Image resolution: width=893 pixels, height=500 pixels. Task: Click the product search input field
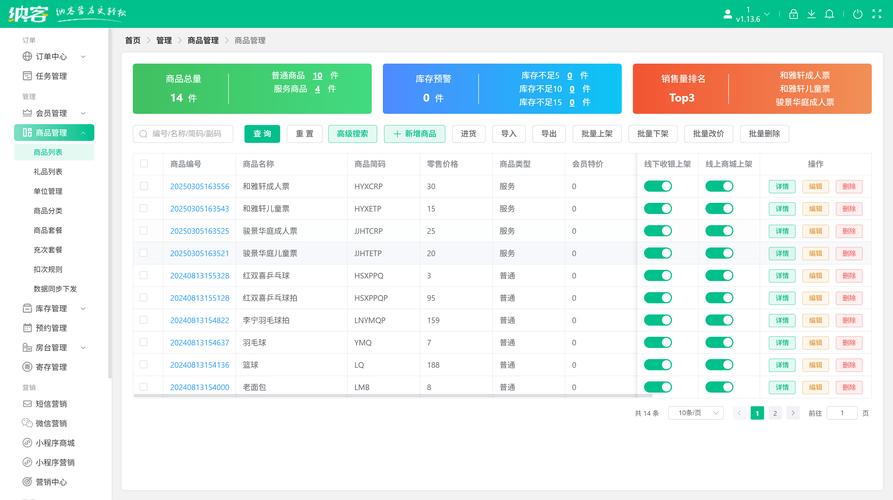[x=183, y=134]
